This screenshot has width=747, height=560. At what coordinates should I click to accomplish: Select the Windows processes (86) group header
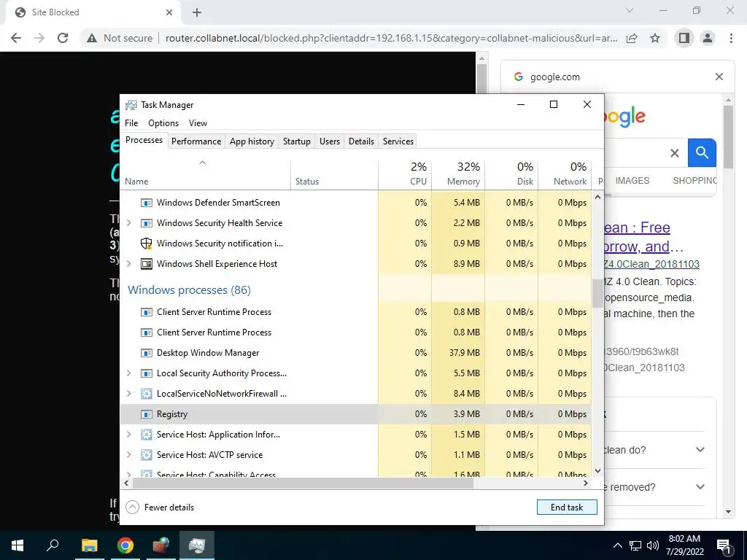click(189, 290)
